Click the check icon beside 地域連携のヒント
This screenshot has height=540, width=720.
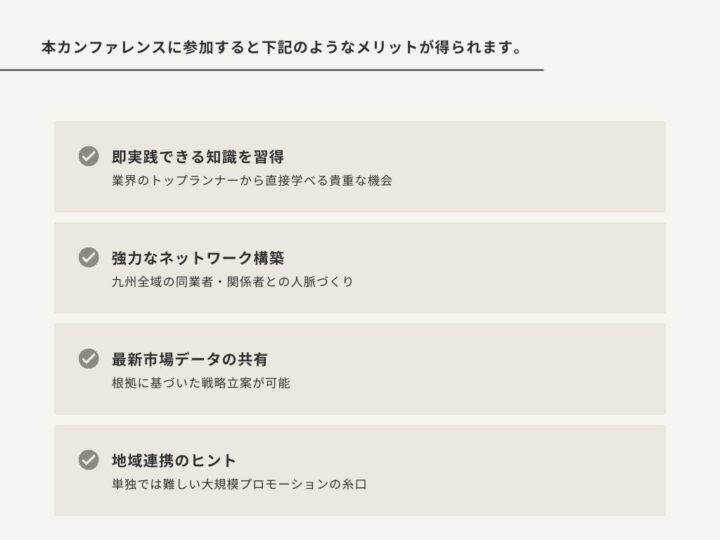(x=89, y=460)
